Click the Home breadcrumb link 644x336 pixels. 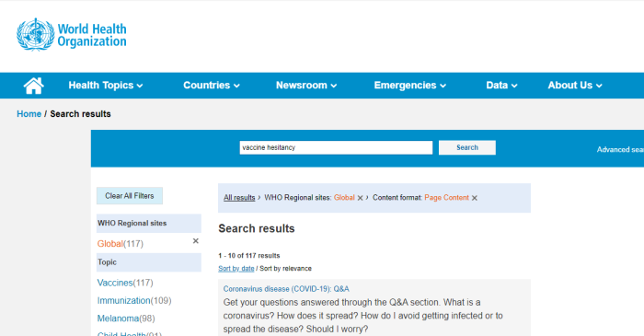pyautogui.click(x=29, y=114)
